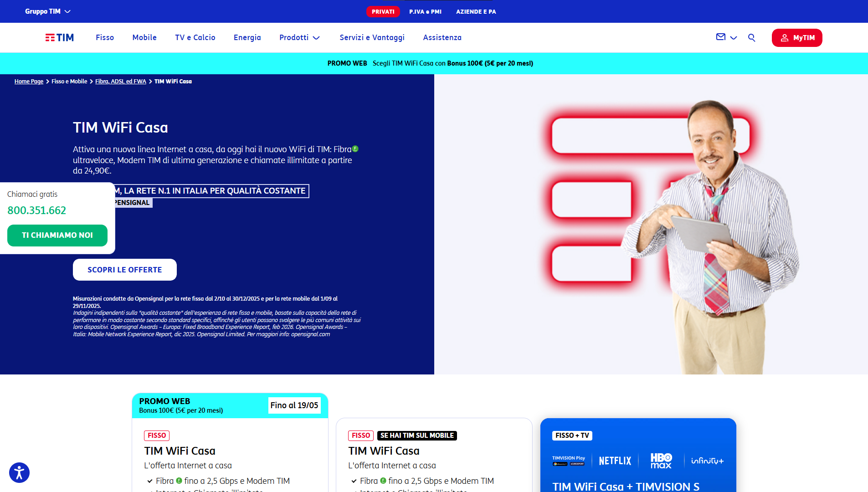
Task: Click the Home Page breadcrumb
Action: point(29,81)
